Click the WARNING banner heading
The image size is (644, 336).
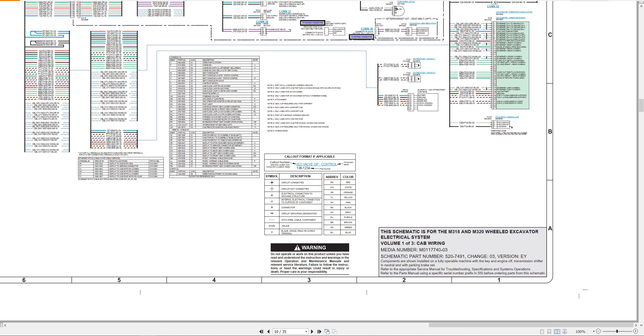[x=310, y=247]
